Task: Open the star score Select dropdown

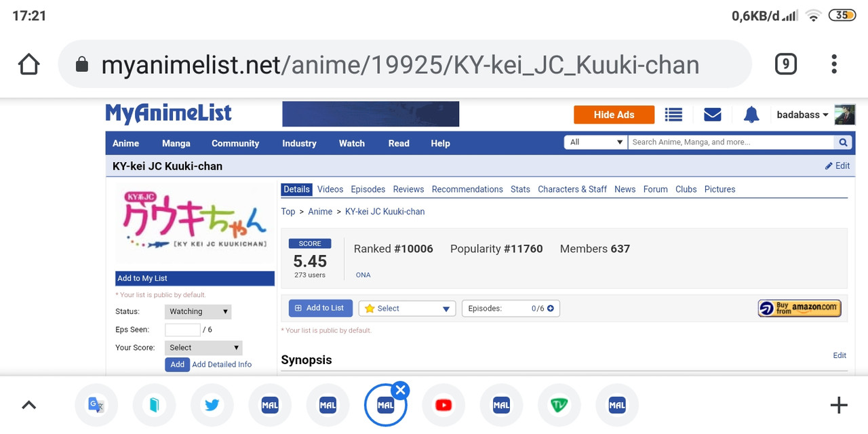Action: pyautogui.click(x=408, y=309)
